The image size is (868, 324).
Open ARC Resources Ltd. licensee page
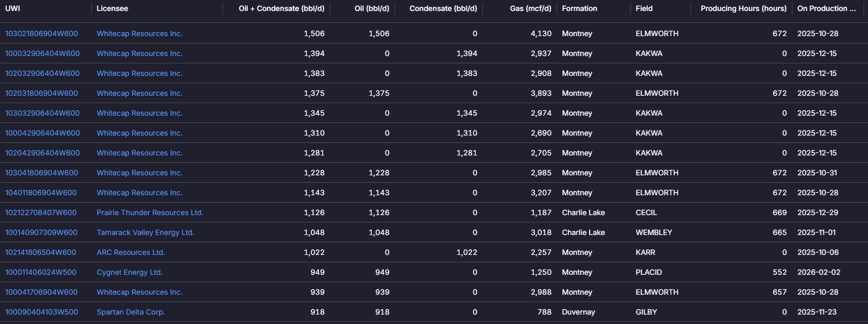coord(131,252)
